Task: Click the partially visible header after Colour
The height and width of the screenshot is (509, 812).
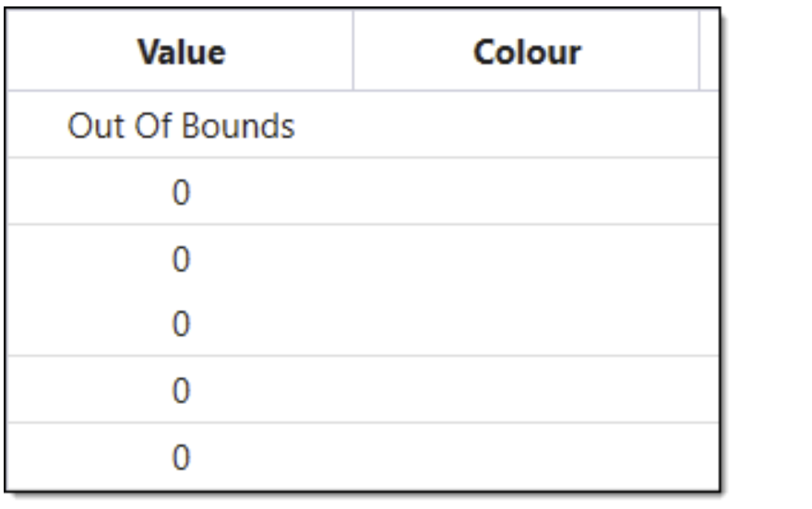Action: click(x=710, y=53)
